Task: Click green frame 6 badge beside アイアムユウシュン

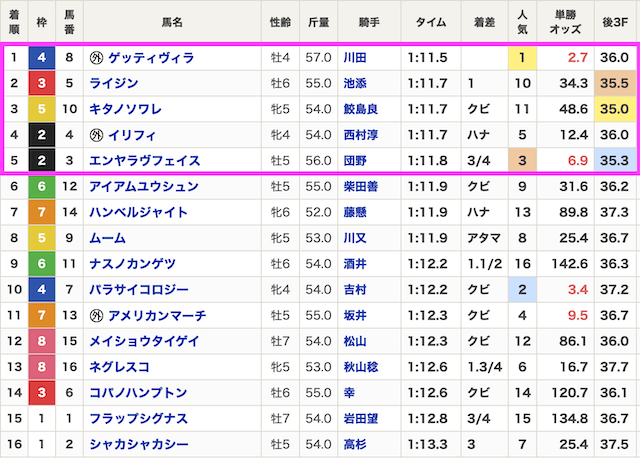Action: tap(42, 187)
